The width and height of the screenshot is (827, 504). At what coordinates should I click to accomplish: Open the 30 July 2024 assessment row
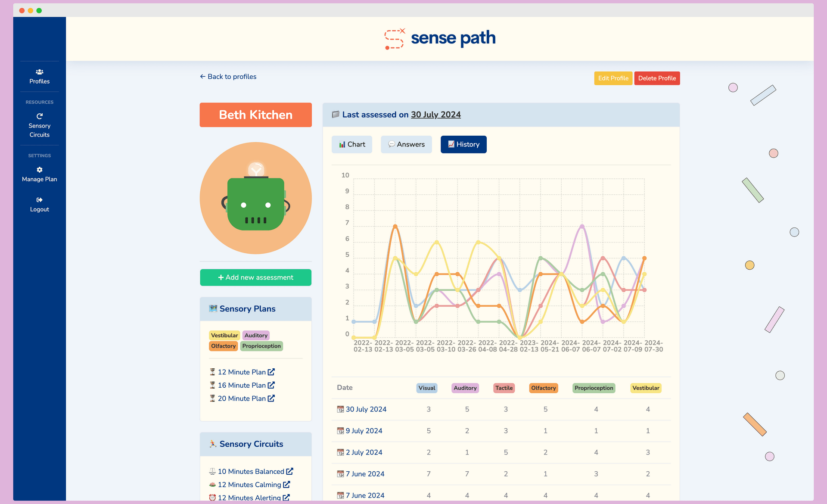tap(366, 409)
